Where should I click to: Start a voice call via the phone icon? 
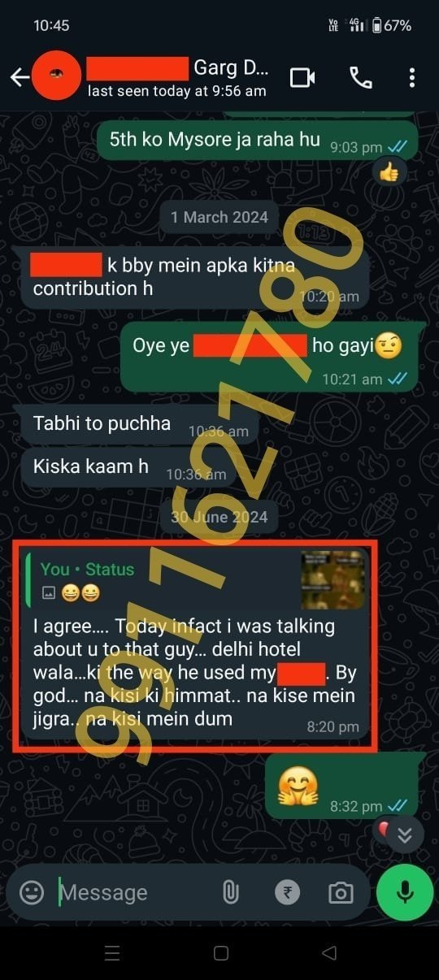[x=361, y=77]
